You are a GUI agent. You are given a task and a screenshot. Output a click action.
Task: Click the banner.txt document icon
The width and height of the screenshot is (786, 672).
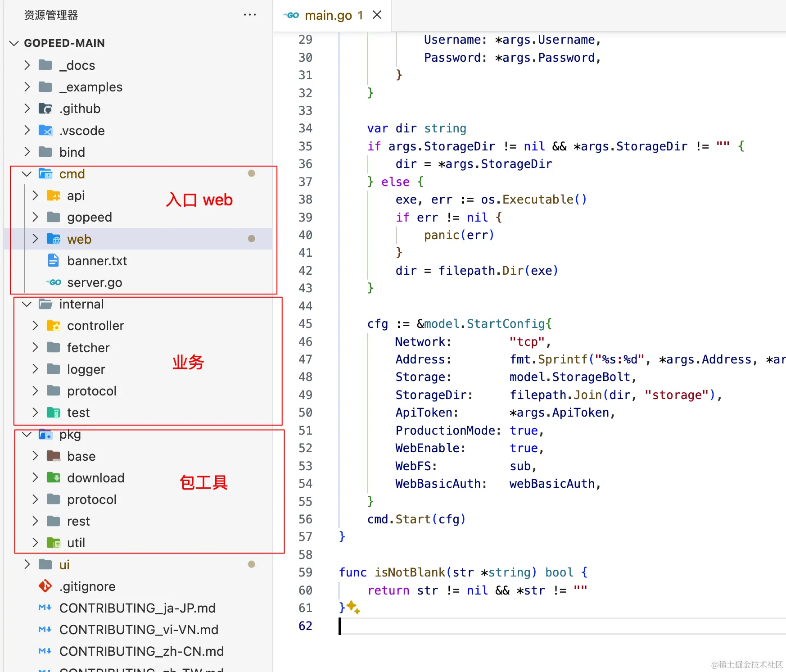(x=54, y=261)
